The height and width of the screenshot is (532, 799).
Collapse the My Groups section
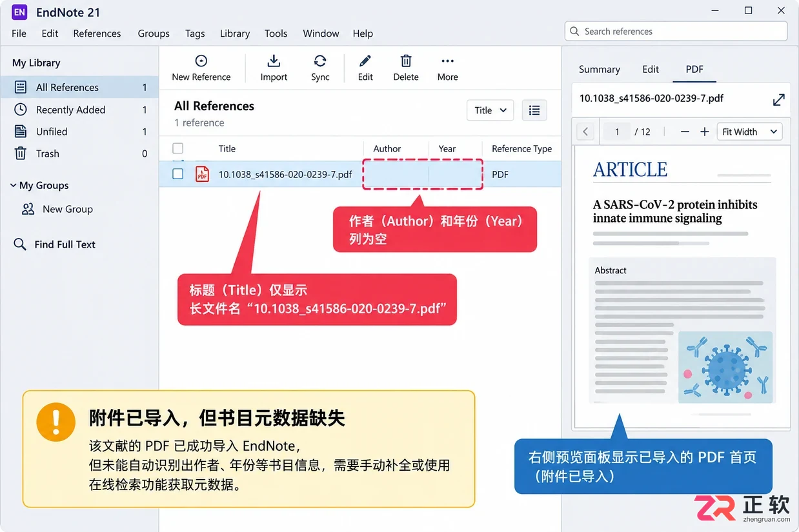pos(13,185)
